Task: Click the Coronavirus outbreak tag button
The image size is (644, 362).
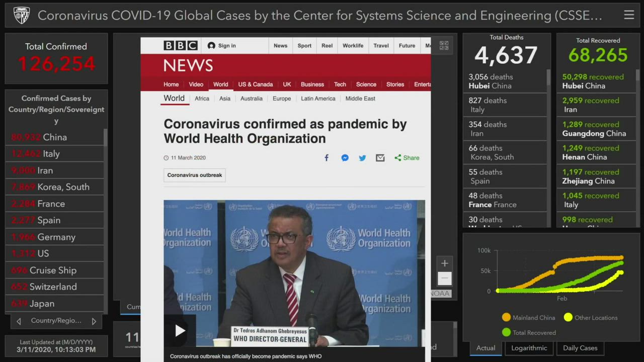Action: click(194, 175)
